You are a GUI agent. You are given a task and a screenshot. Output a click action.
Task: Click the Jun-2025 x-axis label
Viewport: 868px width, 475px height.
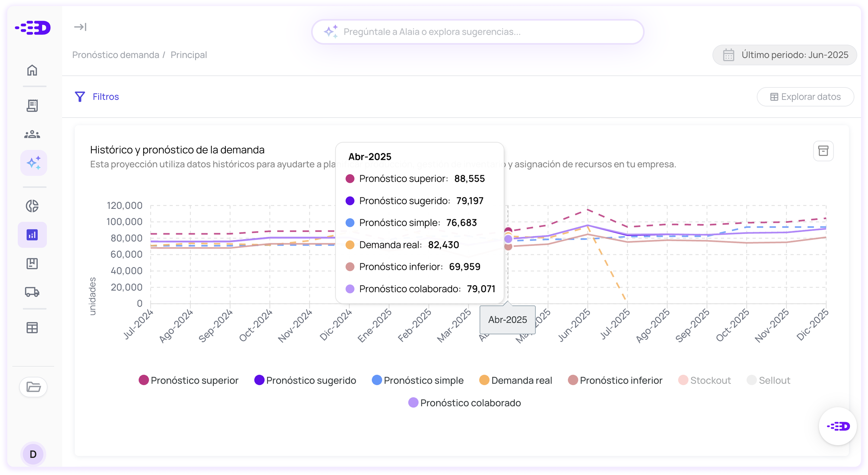click(x=574, y=325)
